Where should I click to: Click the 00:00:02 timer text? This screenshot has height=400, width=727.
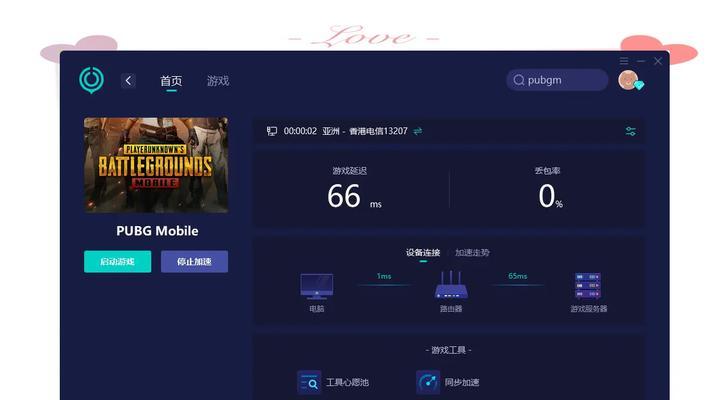[x=300, y=131]
